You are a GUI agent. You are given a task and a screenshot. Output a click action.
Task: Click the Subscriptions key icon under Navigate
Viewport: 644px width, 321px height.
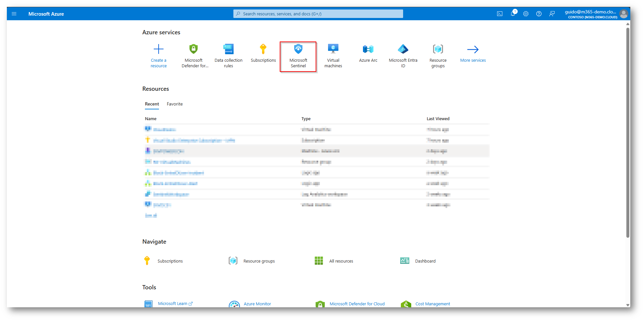click(x=147, y=261)
